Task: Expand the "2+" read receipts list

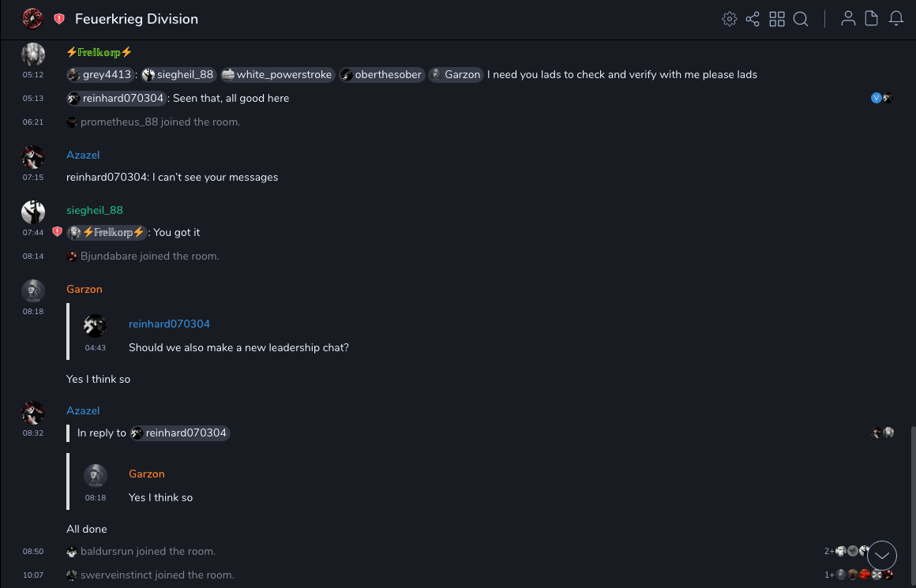Action: tap(829, 551)
